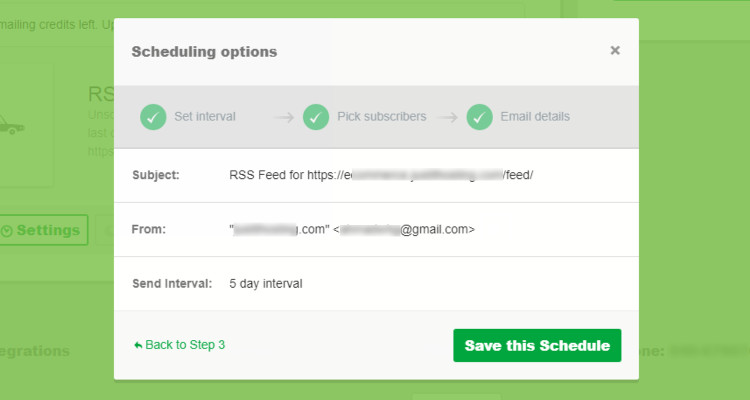Click the From: label
750x400 pixels.
[148, 229]
